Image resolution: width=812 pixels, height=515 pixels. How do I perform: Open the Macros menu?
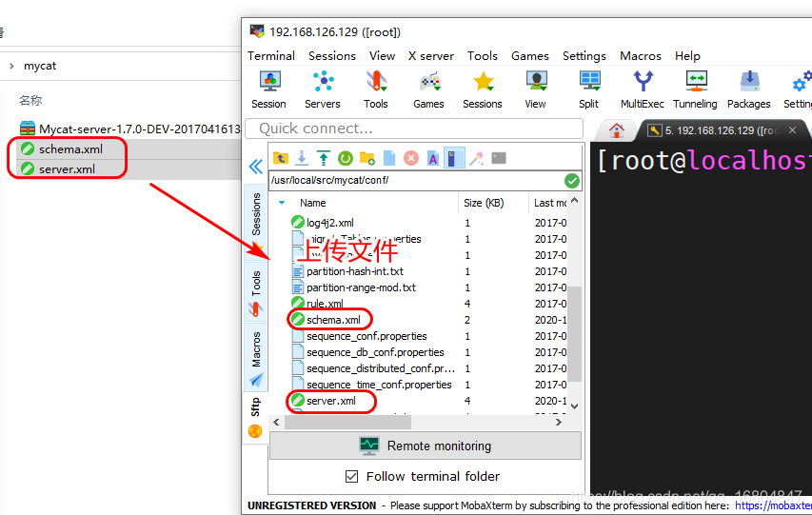click(641, 55)
